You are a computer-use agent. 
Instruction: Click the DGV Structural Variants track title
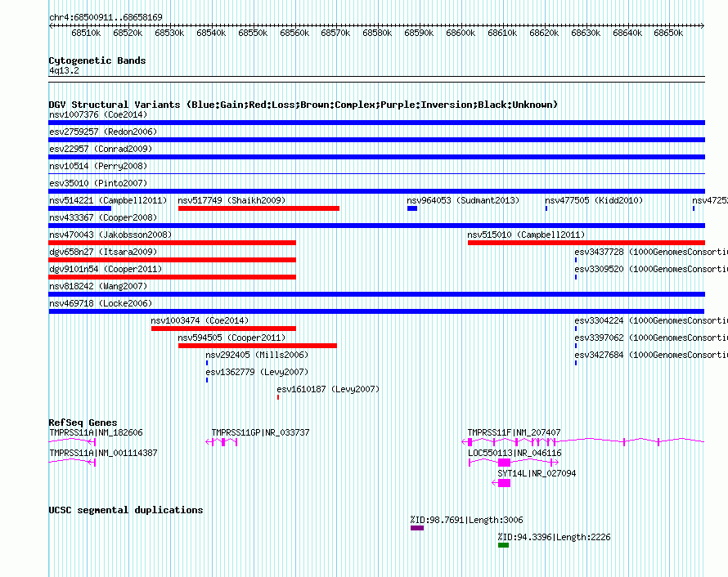point(303,105)
